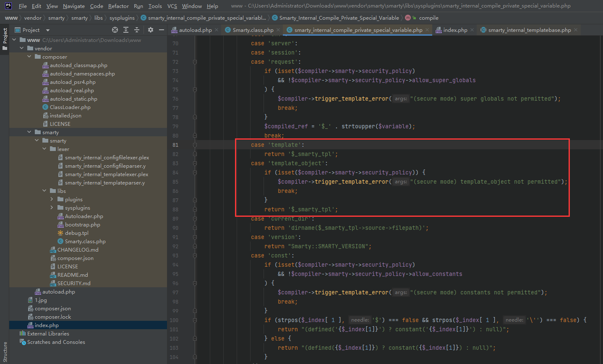Collapse the www root folder
This screenshot has width=603, height=364.
pos(14,40)
